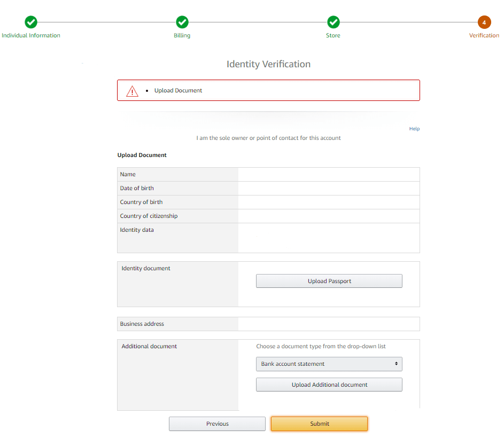Image resolution: width=504 pixels, height=438 pixels.
Task: Click the Date of birth field
Action: [x=329, y=188]
